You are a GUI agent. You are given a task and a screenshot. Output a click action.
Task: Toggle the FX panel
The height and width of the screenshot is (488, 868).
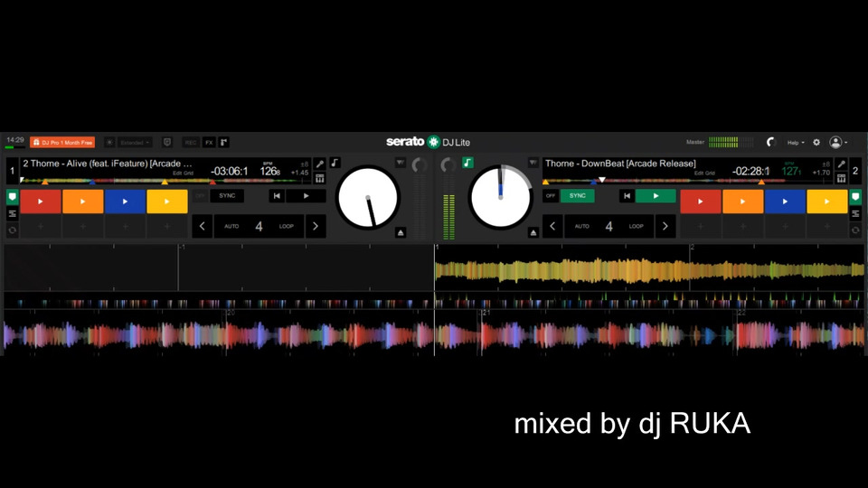209,142
